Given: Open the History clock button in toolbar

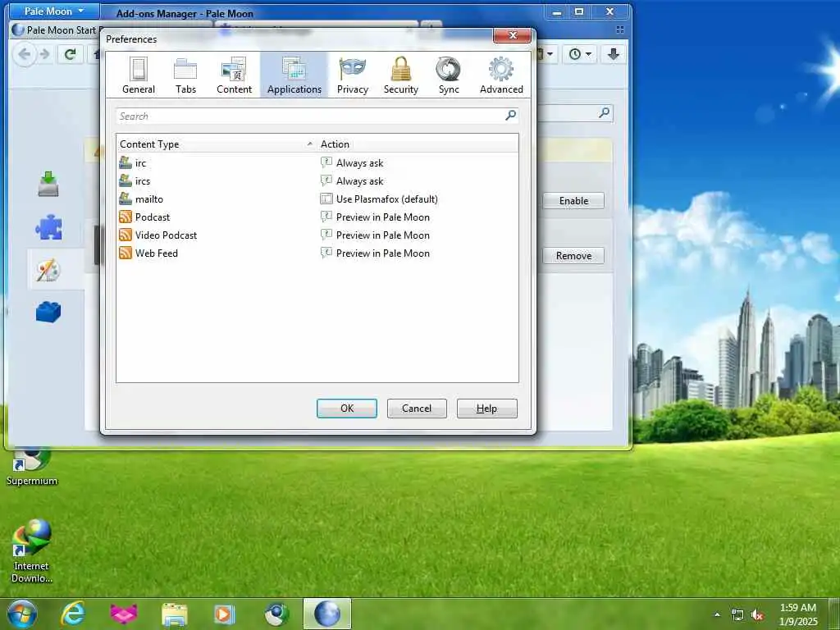Looking at the screenshot, I should [580, 54].
